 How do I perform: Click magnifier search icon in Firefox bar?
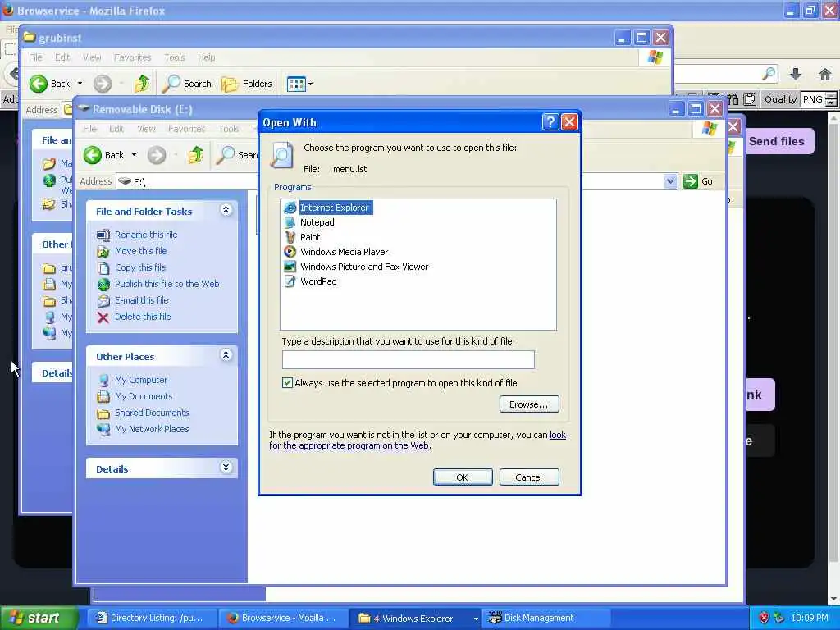[x=769, y=74]
